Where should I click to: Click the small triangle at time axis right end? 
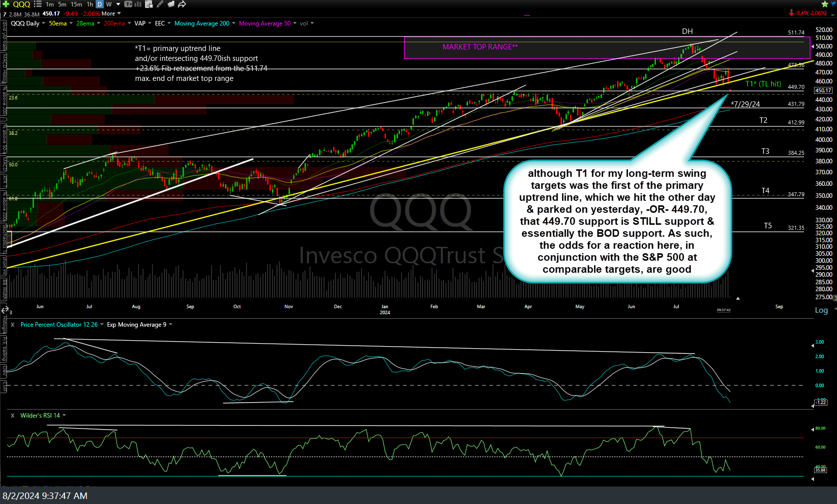tap(737, 298)
